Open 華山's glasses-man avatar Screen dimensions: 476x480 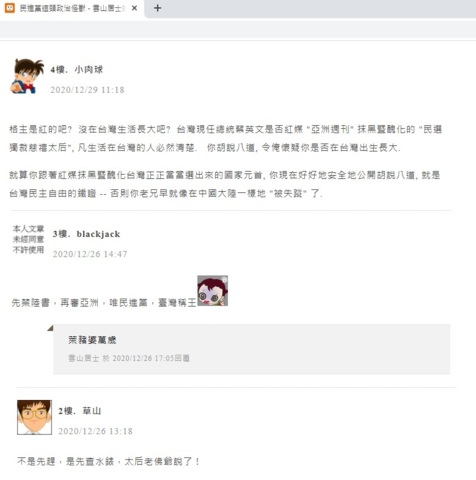coord(34,417)
